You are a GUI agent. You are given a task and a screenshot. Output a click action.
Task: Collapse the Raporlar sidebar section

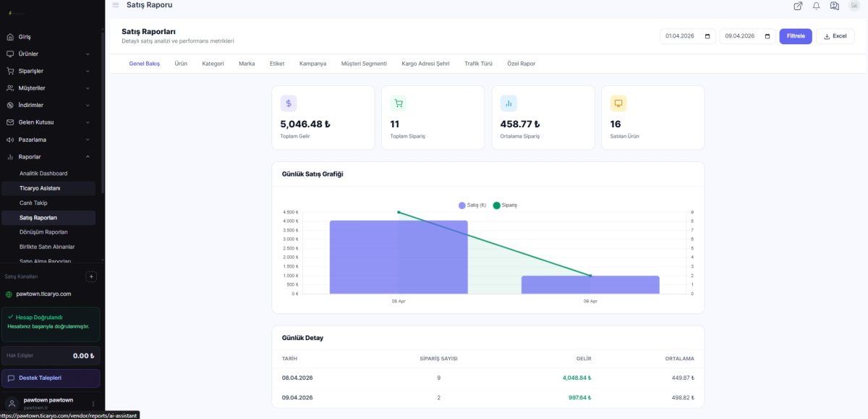(49, 156)
